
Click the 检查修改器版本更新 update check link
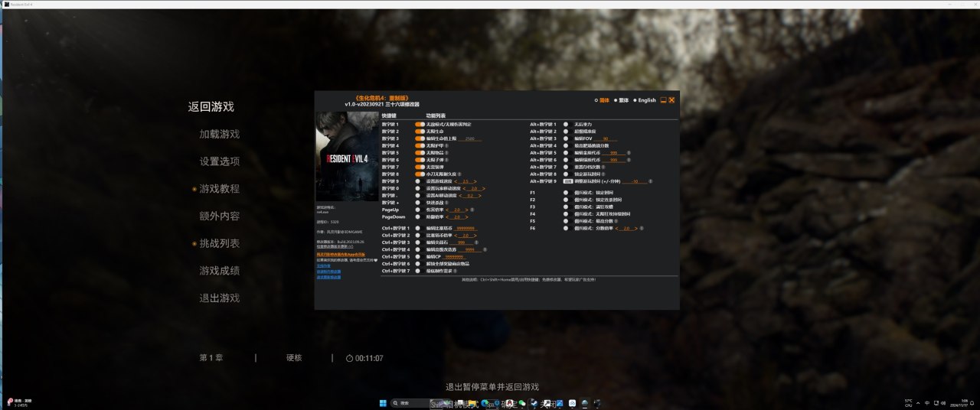[x=335, y=246]
